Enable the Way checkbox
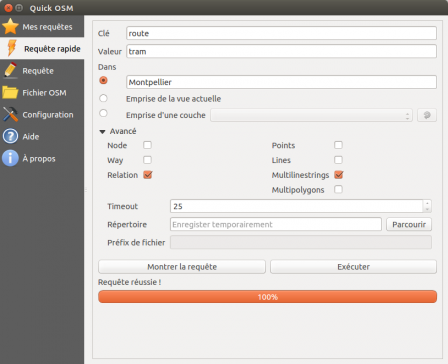This screenshot has height=364, width=448. pyautogui.click(x=147, y=160)
